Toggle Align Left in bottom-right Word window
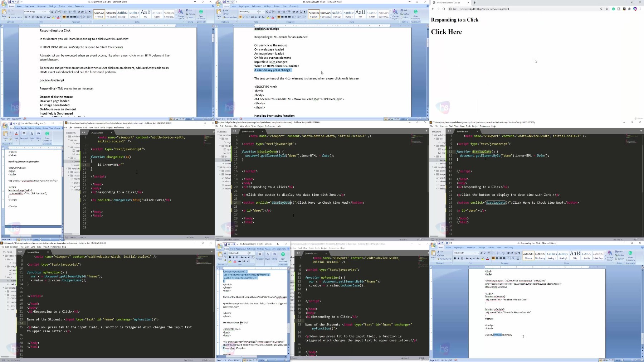Viewport: 644px width, 362px height. coord(493,259)
